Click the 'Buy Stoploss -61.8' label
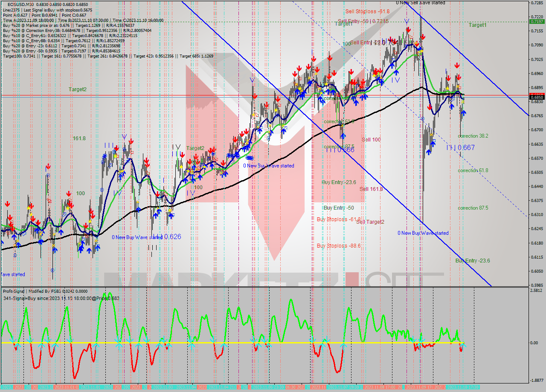This screenshot has width=546, height=392. tap(338, 219)
